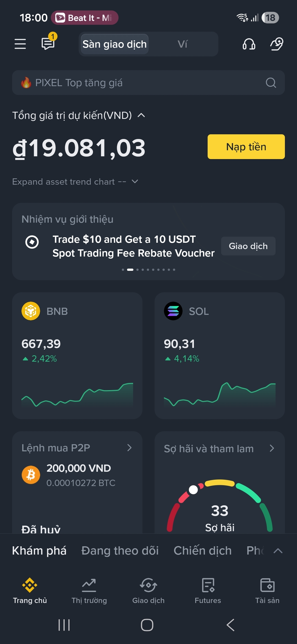The height and width of the screenshot is (644, 297).
Task: Tap the rocket launch icon top right
Action: (x=277, y=44)
